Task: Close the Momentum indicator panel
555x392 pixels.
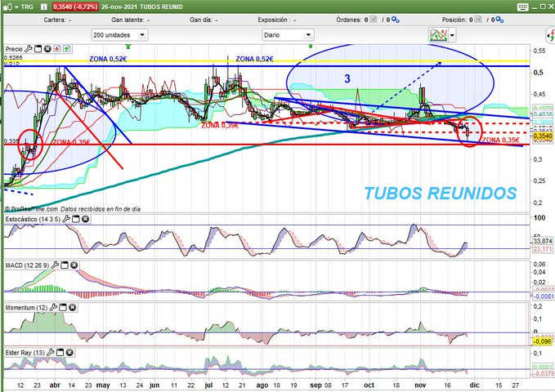Action: pyautogui.click(x=72, y=308)
